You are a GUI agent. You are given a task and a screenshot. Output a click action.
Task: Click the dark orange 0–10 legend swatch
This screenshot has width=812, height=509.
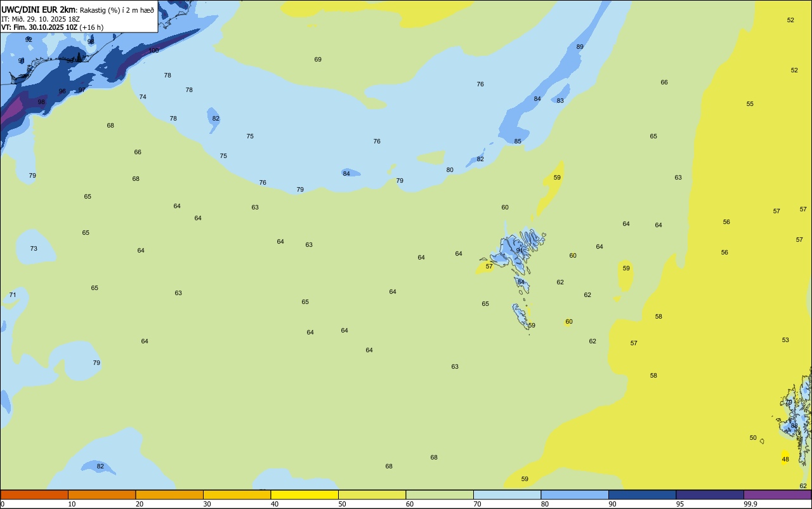(34, 494)
